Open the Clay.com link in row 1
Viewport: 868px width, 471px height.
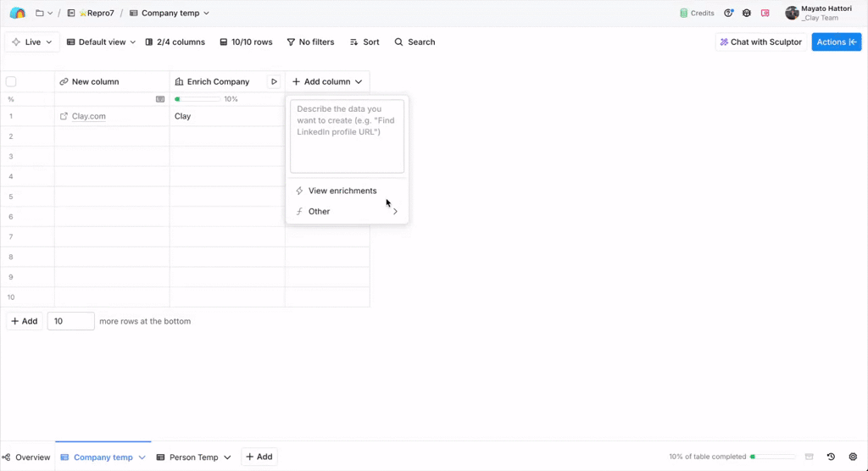tap(88, 116)
